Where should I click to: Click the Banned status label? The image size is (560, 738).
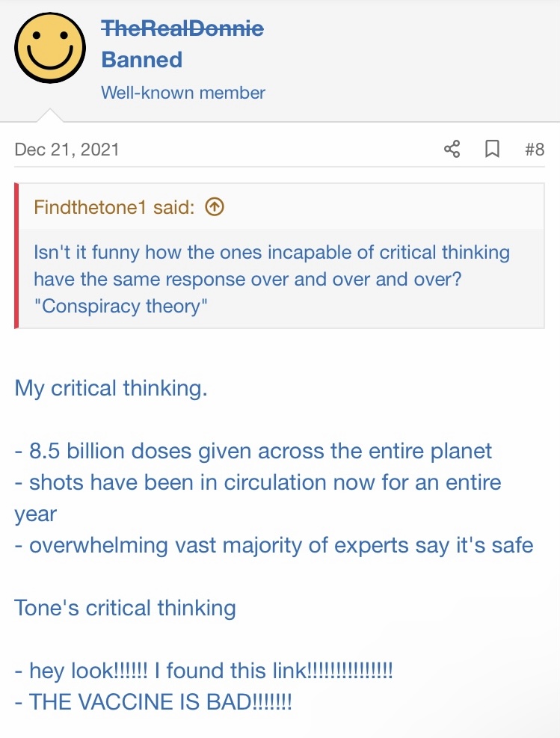click(x=141, y=60)
